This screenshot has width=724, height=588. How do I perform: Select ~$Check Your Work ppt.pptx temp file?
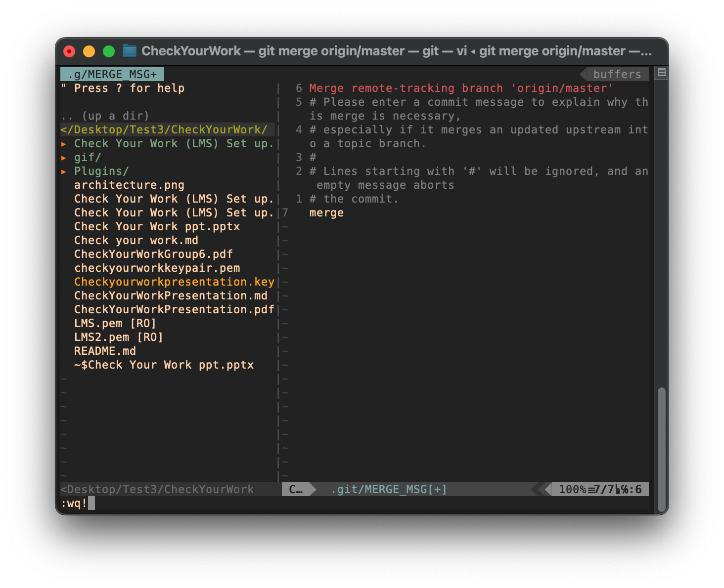[164, 365]
